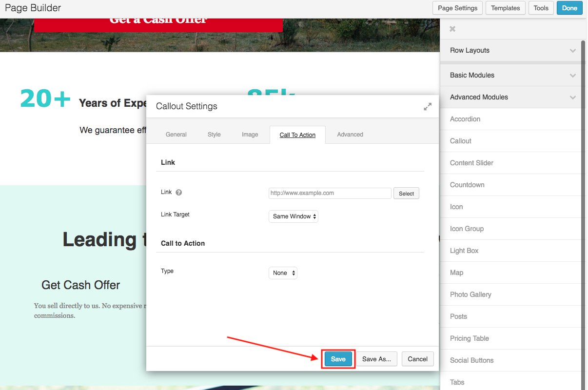Choose the Photo Gallery module
This screenshot has width=588, height=390.
click(510, 294)
